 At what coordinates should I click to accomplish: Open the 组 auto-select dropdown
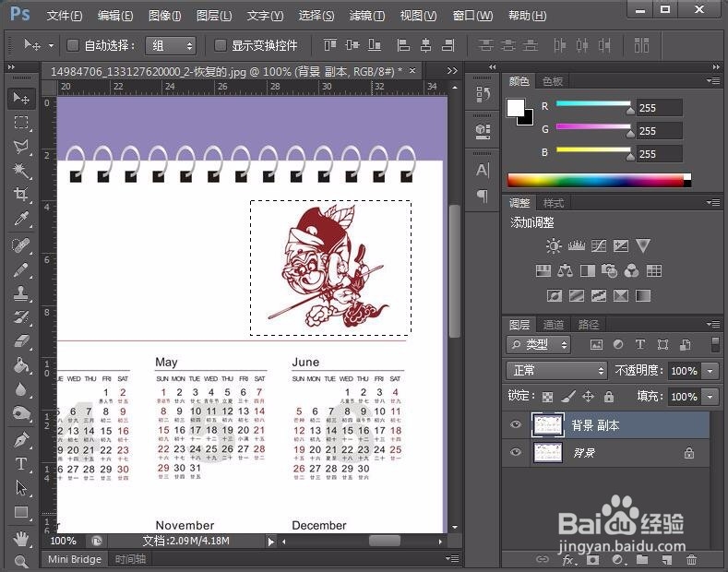click(x=171, y=45)
